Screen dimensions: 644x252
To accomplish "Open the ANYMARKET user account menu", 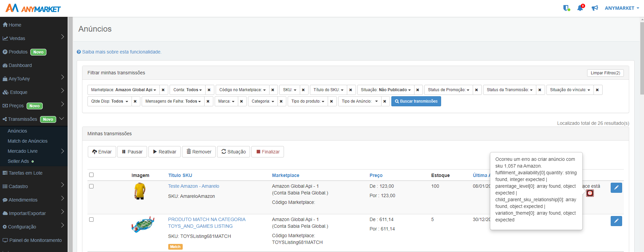I will point(621,8).
